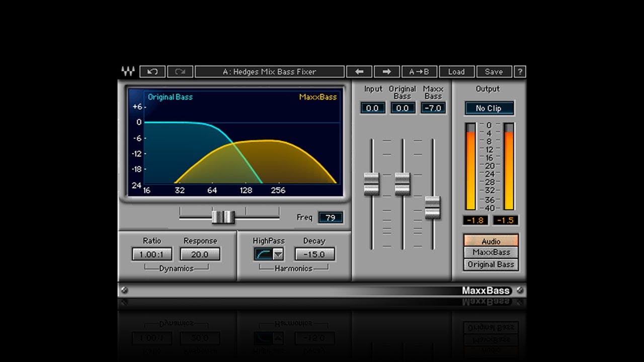Select the next preset right-arrow
This screenshot has height=362, width=644.
[x=387, y=71]
